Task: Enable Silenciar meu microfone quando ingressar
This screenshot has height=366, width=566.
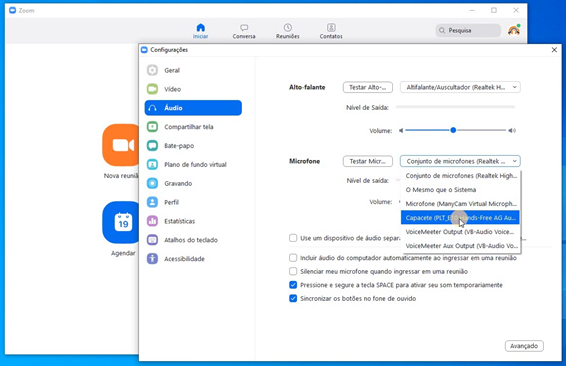Action: 293,271
